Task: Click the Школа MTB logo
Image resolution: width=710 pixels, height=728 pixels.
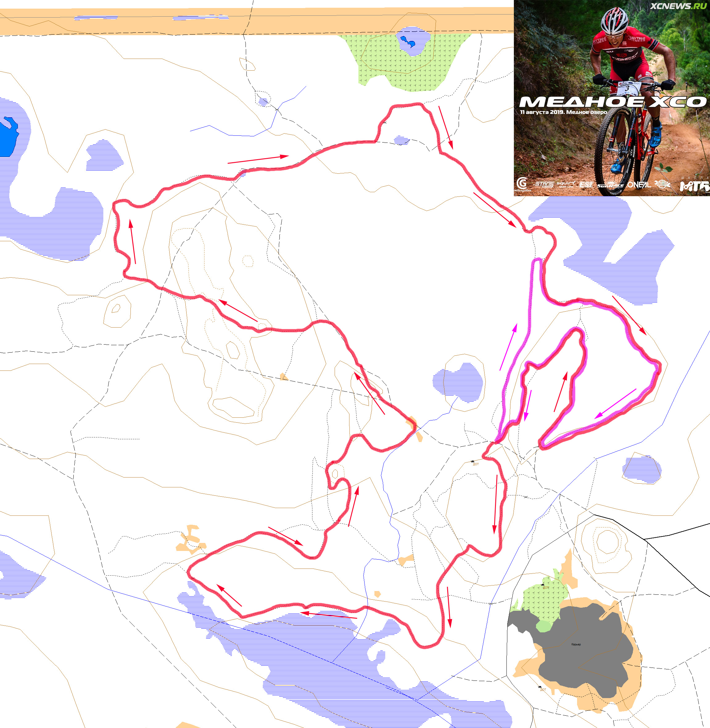Action: tap(694, 184)
